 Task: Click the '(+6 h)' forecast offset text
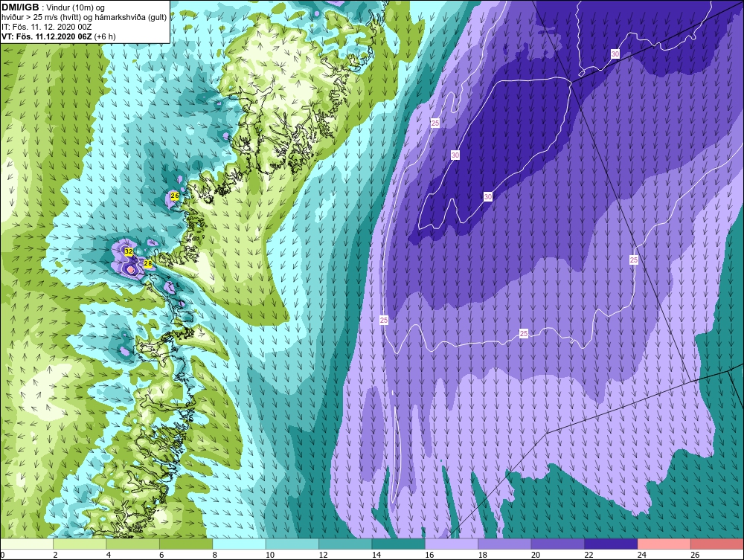tap(105, 36)
